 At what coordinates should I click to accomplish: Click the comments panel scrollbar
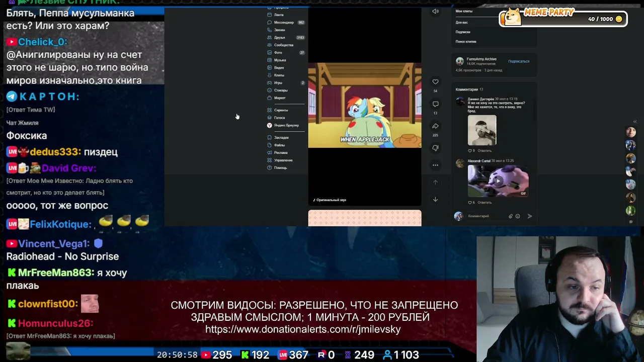535,108
